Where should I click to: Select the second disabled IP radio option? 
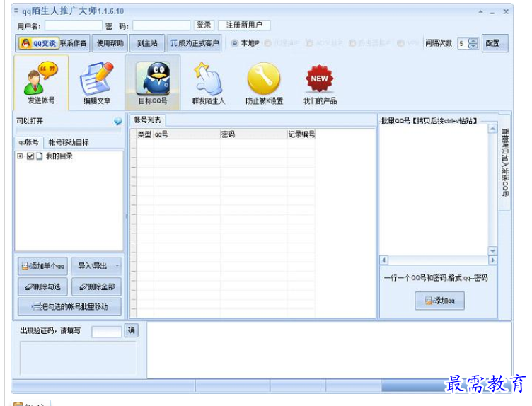click(x=267, y=43)
